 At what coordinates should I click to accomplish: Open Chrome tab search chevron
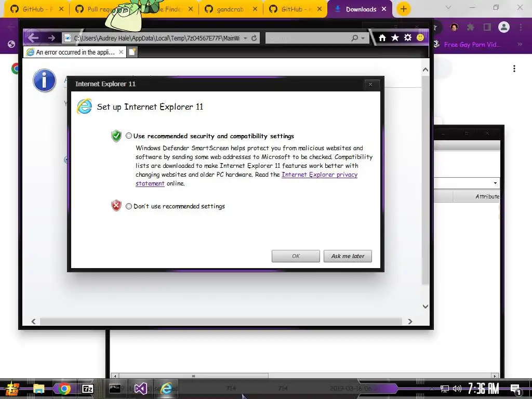[x=448, y=7]
